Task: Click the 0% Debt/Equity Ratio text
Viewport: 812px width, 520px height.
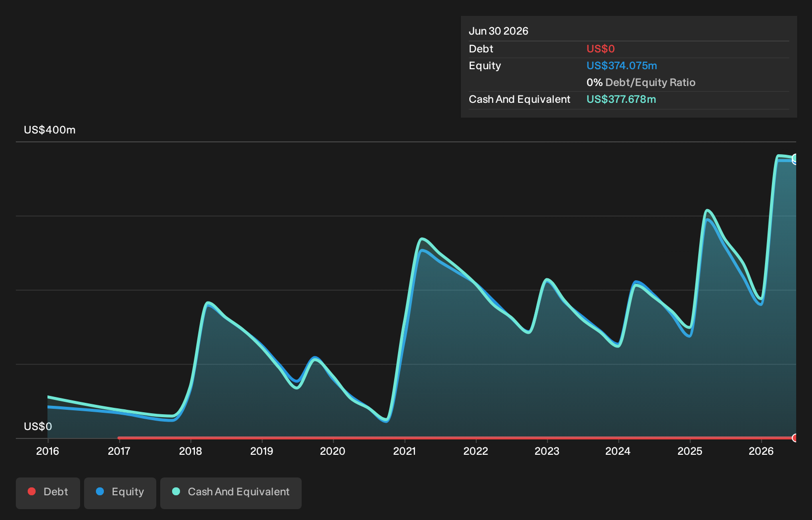Action: click(641, 83)
